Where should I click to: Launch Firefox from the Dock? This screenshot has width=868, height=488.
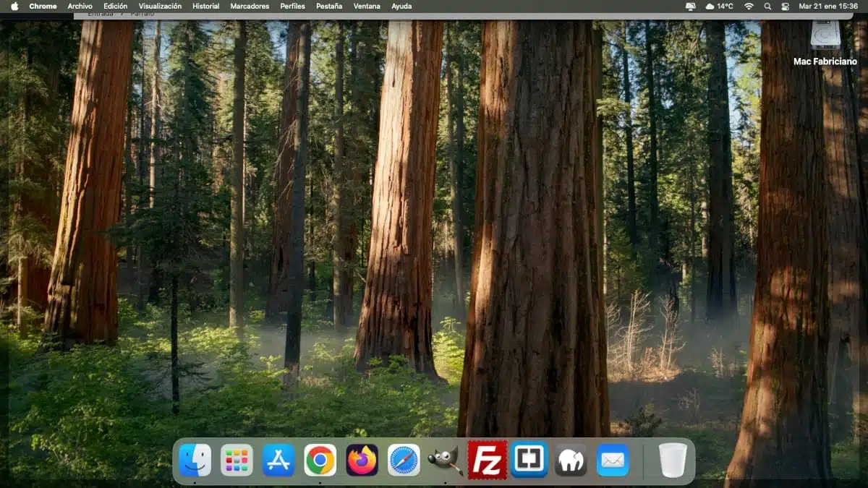pos(362,460)
